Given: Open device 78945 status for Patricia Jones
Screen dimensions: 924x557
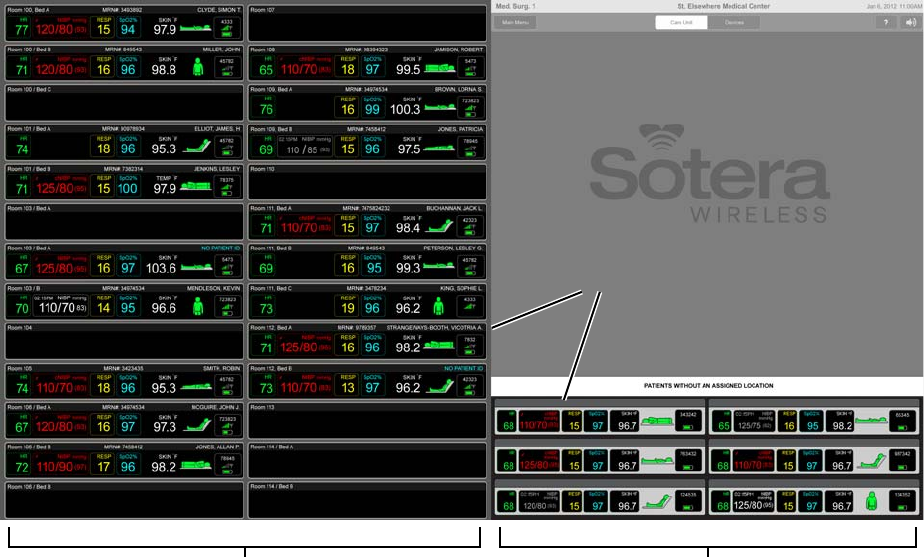Looking at the screenshot, I should pyautogui.click(x=470, y=147).
